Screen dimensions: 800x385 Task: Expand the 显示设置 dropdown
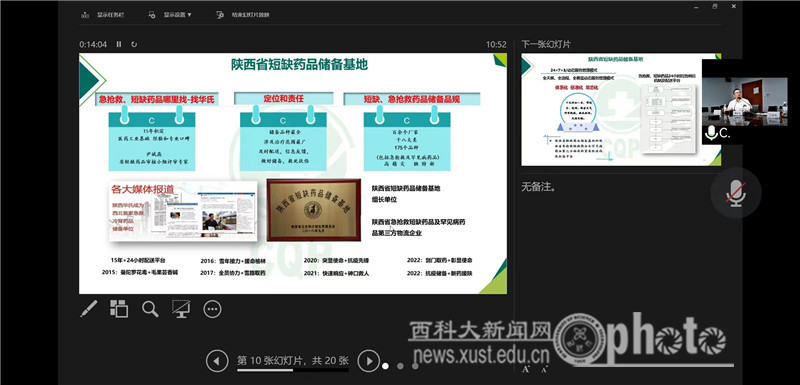pos(170,15)
